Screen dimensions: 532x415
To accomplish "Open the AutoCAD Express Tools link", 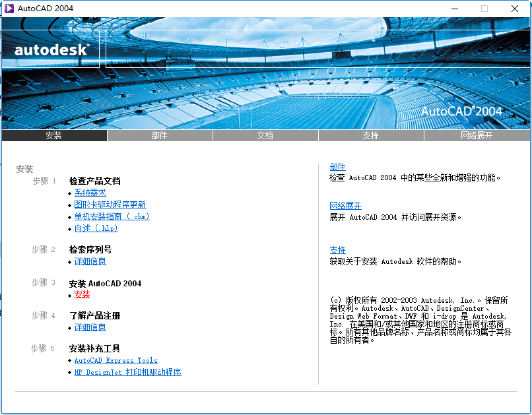I will (116, 360).
